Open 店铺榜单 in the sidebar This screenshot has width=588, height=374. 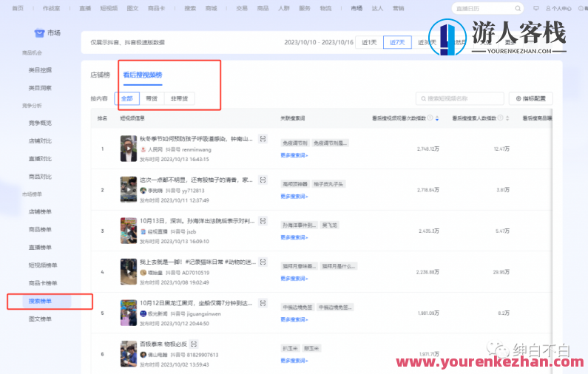click(x=40, y=211)
